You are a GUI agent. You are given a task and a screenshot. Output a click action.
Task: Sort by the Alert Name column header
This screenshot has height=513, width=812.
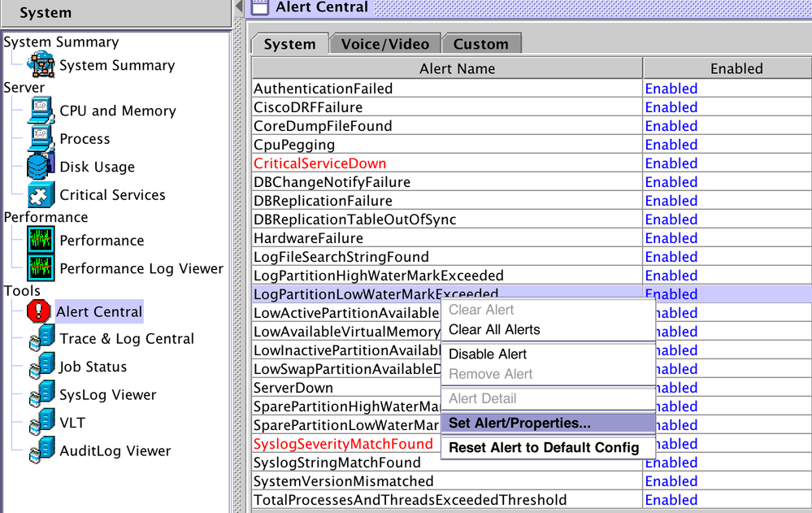pos(447,68)
